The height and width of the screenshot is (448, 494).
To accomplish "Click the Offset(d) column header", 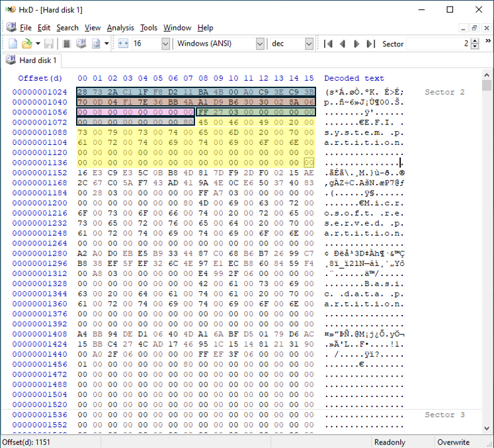I will 40,78.
